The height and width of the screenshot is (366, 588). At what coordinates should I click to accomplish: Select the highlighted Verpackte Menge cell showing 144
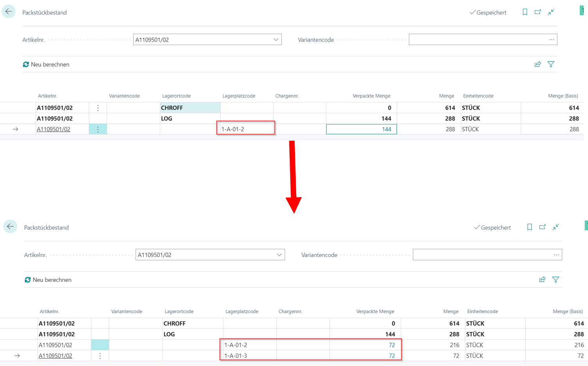click(361, 129)
